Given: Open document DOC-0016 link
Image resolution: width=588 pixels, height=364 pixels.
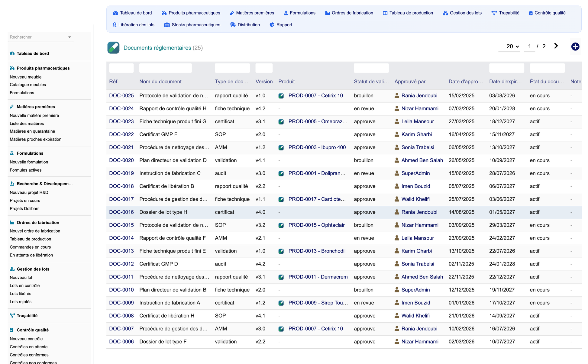Looking at the screenshot, I should 121,212.
